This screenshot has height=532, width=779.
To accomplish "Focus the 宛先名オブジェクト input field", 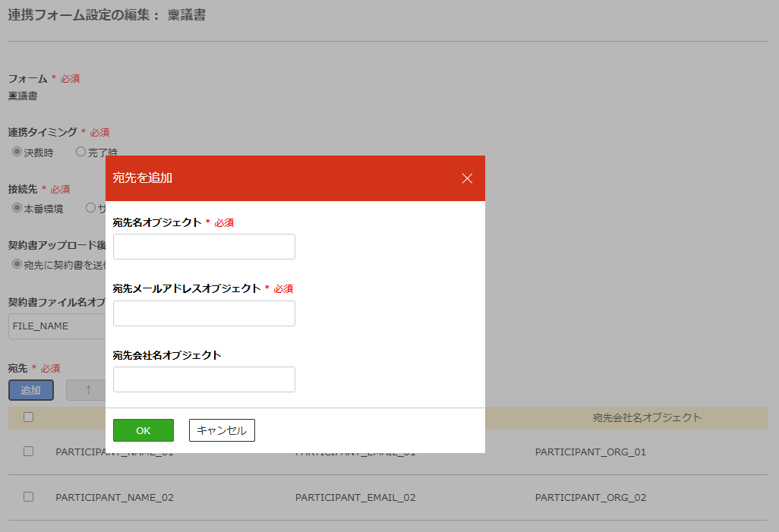I will (203, 247).
